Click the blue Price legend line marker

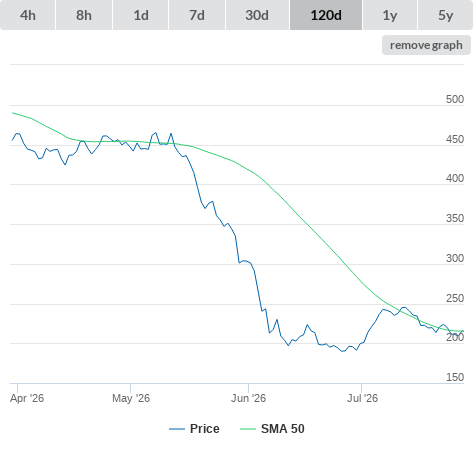pos(177,429)
